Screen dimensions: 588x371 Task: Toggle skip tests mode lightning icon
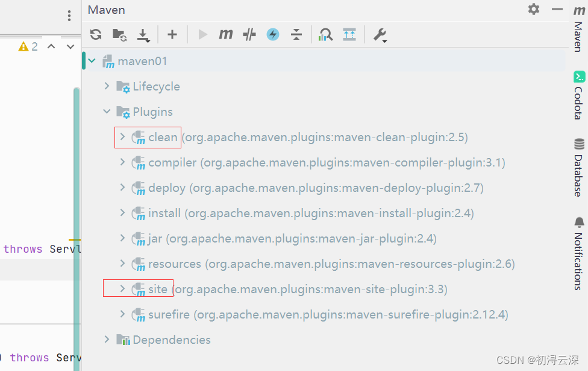(273, 34)
